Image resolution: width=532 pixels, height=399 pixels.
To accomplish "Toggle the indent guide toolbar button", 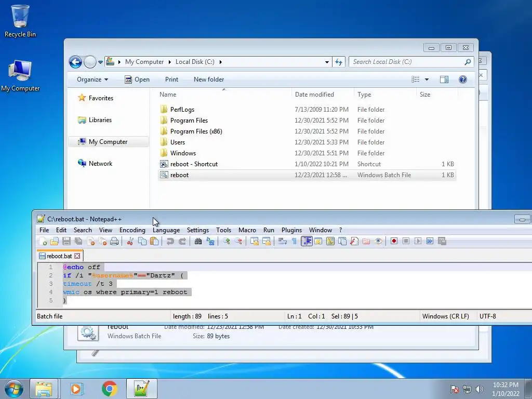I will (x=307, y=241).
